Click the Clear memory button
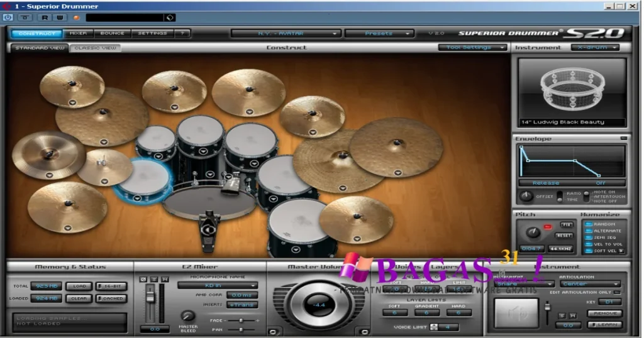 [79, 298]
